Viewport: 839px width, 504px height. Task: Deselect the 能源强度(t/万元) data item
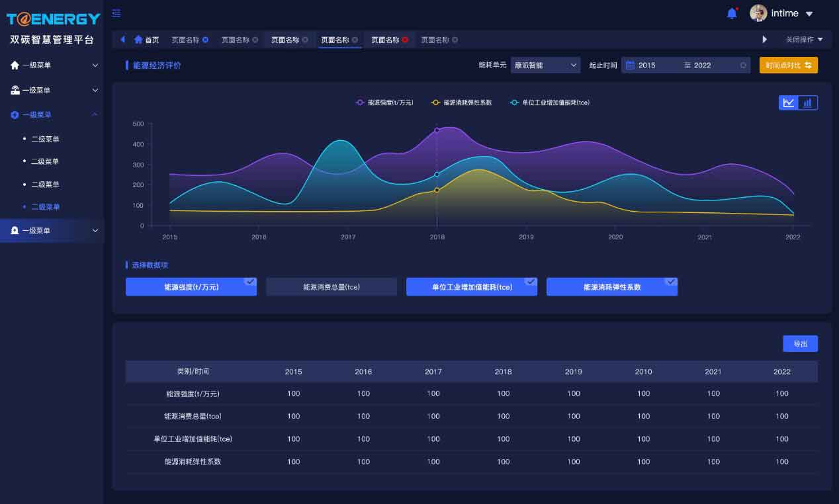[191, 287]
